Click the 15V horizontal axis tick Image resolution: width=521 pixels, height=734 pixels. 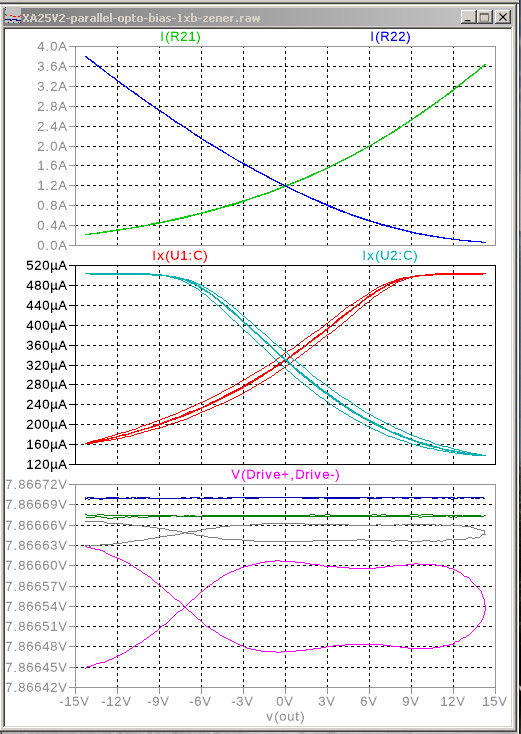click(495, 701)
